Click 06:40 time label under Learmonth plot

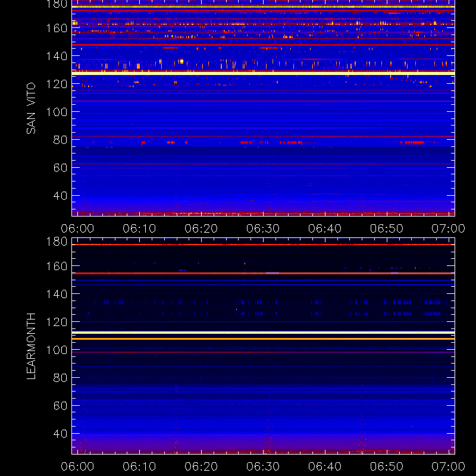tap(325, 466)
